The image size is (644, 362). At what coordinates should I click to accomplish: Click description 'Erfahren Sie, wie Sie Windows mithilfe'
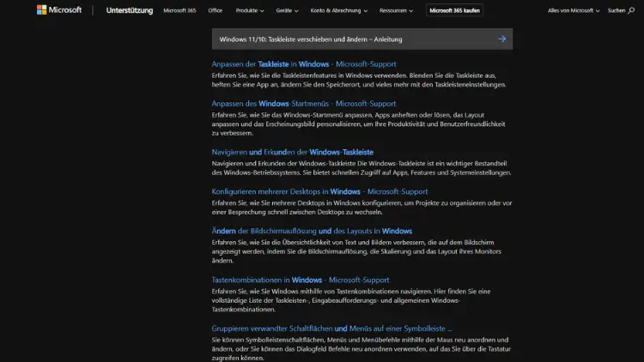(351, 300)
